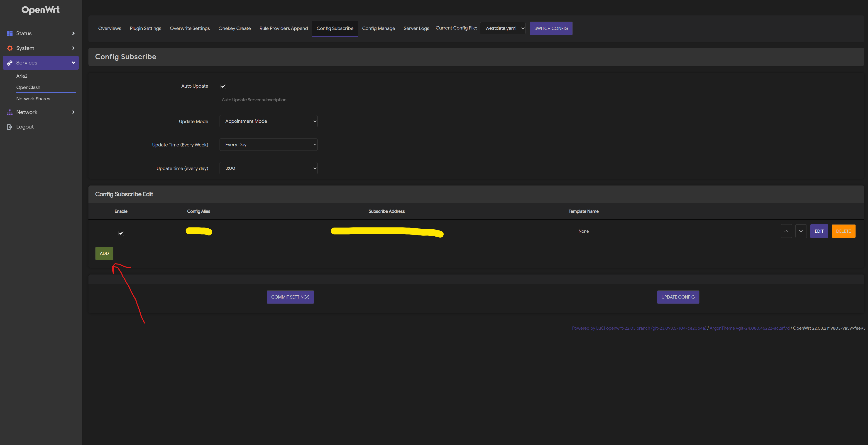Click the Template Name value None
The height and width of the screenshot is (445, 868).
click(584, 231)
